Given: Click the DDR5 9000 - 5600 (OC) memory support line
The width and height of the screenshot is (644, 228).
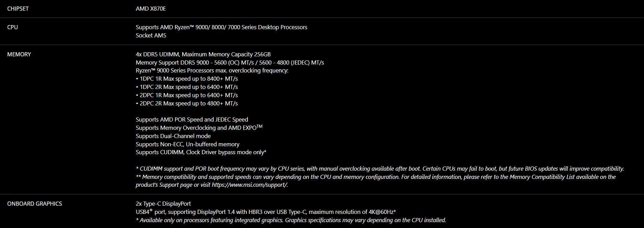Looking at the screenshot, I should pyautogui.click(x=230, y=62).
